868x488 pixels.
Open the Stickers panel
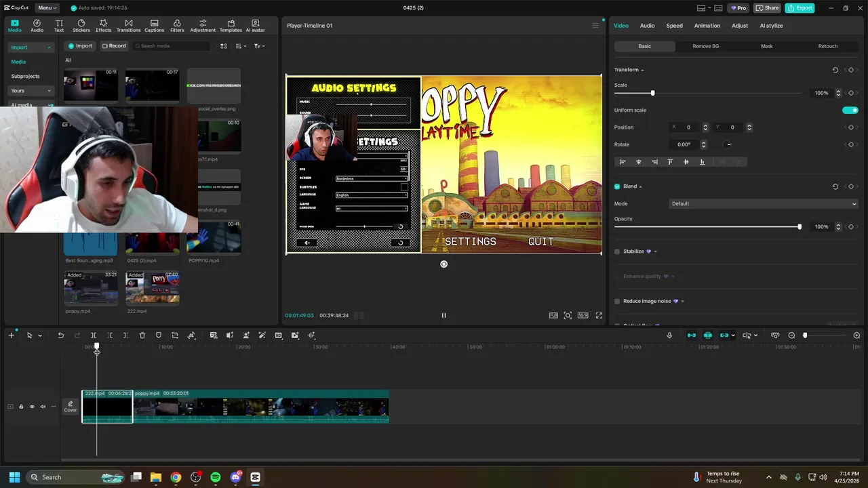[81, 26]
